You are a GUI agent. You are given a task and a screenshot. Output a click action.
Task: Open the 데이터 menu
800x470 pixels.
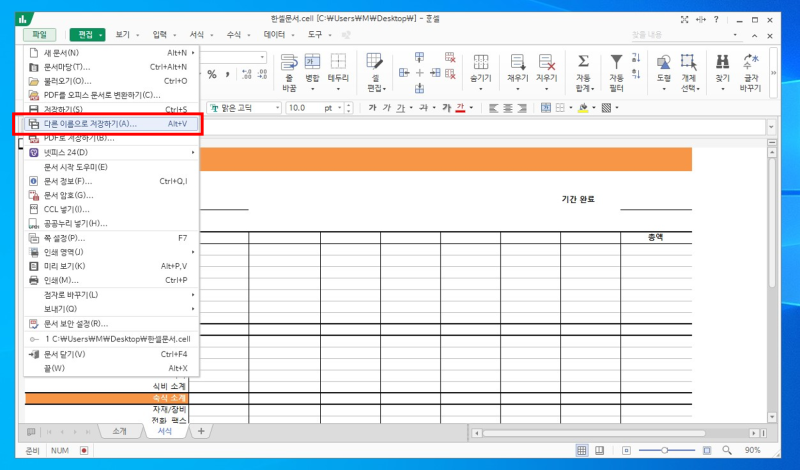tap(278, 35)
